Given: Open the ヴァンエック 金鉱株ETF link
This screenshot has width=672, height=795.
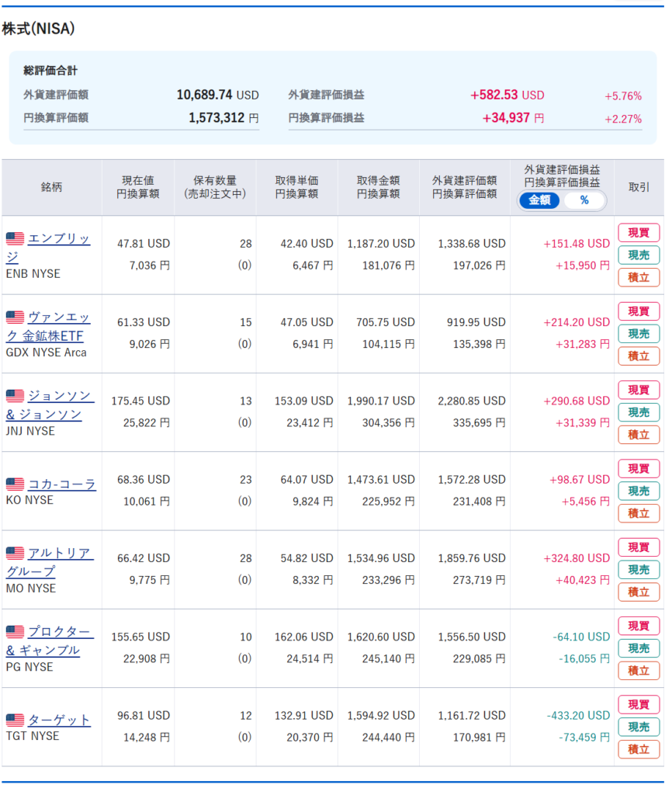Looking at the screenshot, I should [x=48, y=326].
